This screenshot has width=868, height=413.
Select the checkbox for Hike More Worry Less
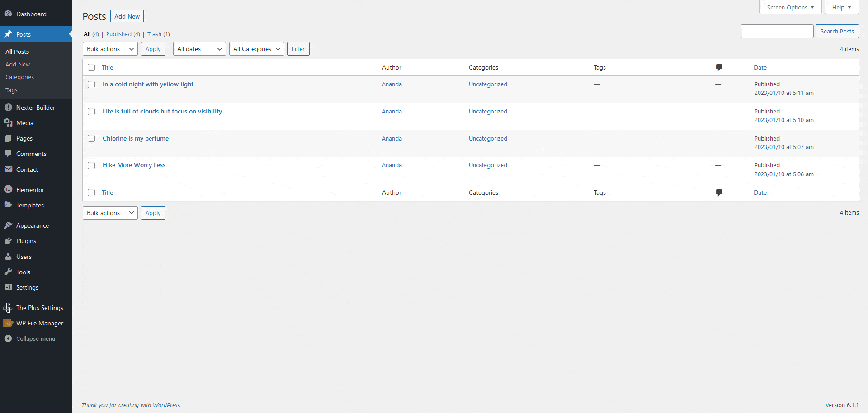pyautogui.click(x=91, y=165)
